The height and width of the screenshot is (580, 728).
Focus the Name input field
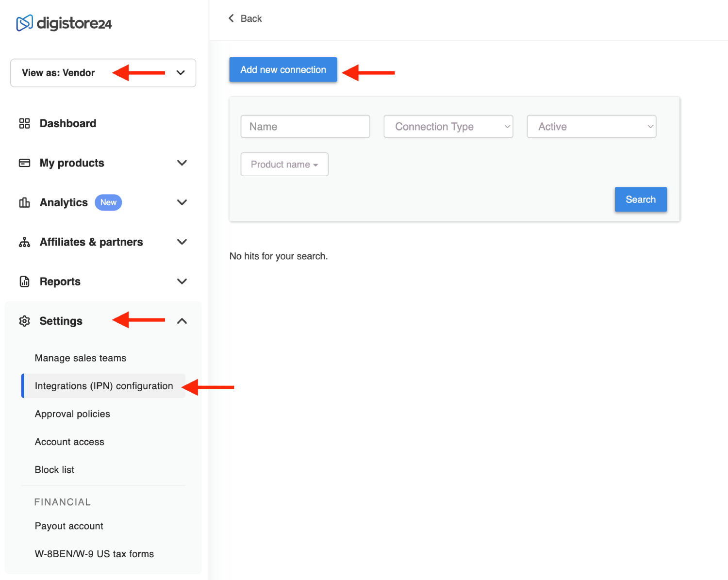[x=305, y=127]
